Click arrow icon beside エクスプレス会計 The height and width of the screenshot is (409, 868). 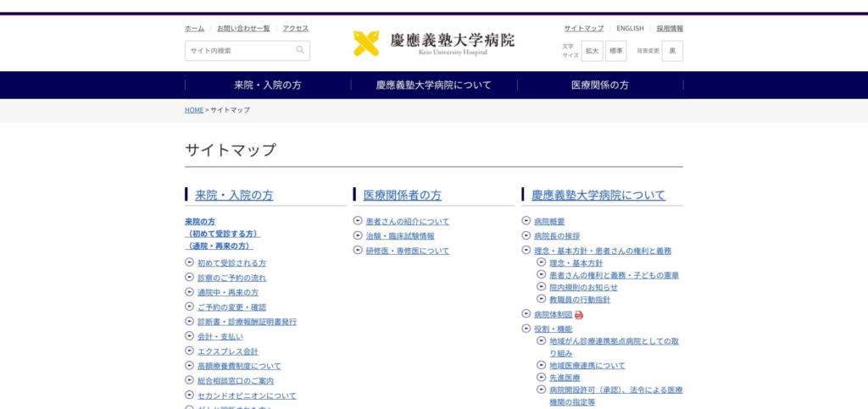tap(189, 351)
